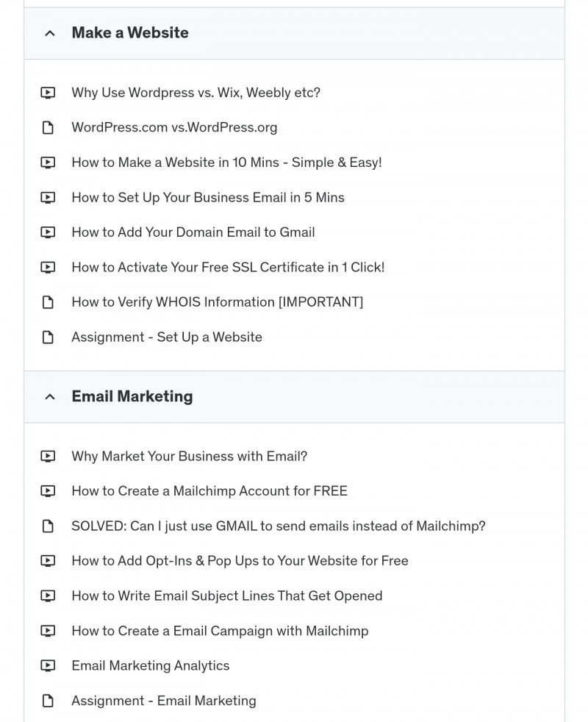Viewport: 588px width, 722px height.
Task: Click video icon beside Why Use Wordpress lecture
Action: click(48, 93)
